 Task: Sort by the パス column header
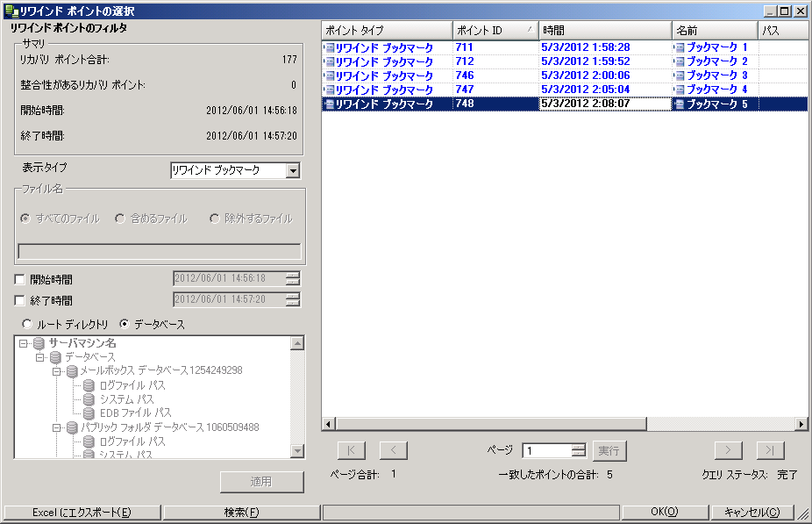pos(783,31)
